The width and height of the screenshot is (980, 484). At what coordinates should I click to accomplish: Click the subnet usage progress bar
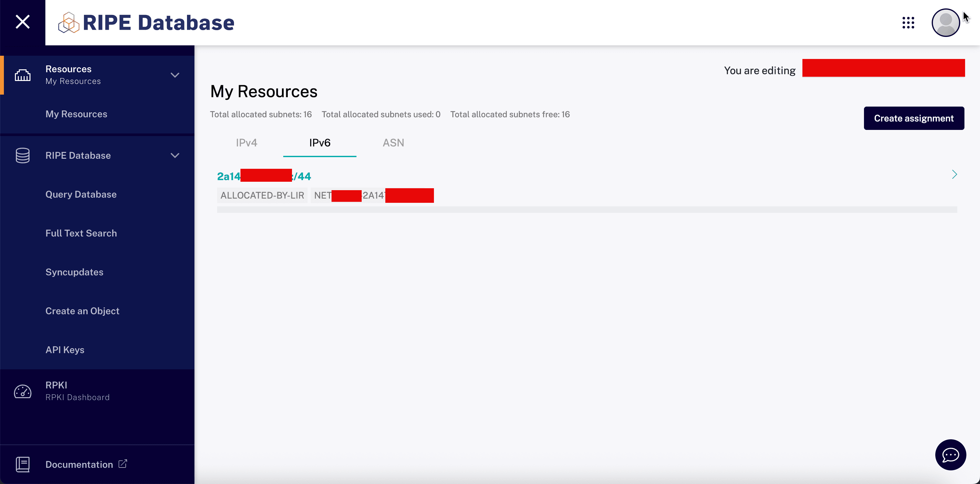(587, 210)
